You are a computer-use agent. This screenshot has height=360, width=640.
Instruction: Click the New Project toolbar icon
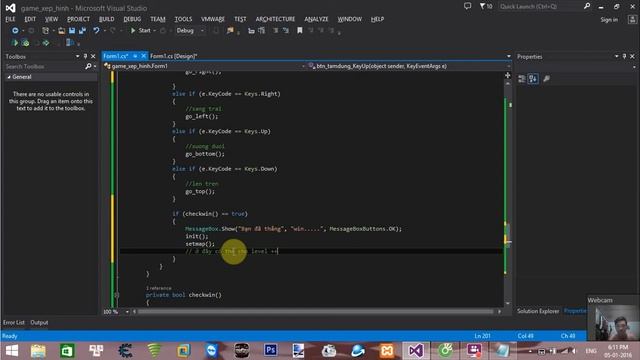[46, 31]
